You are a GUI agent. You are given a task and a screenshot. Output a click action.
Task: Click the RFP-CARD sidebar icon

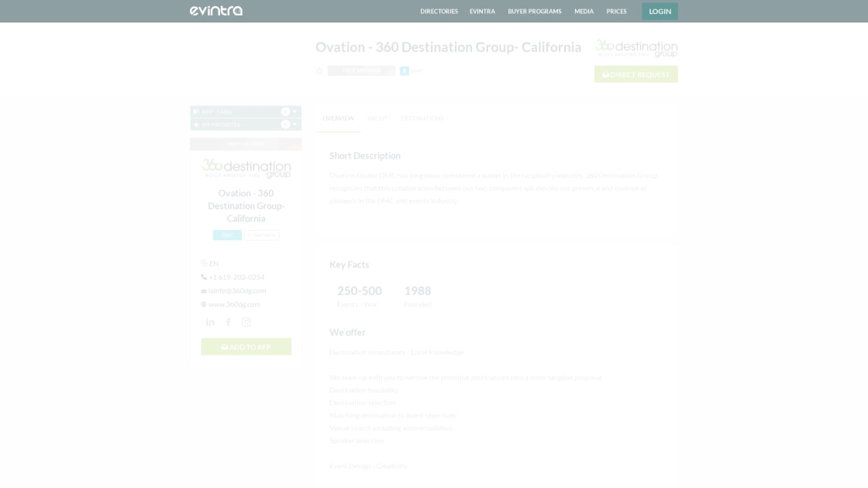197,112
